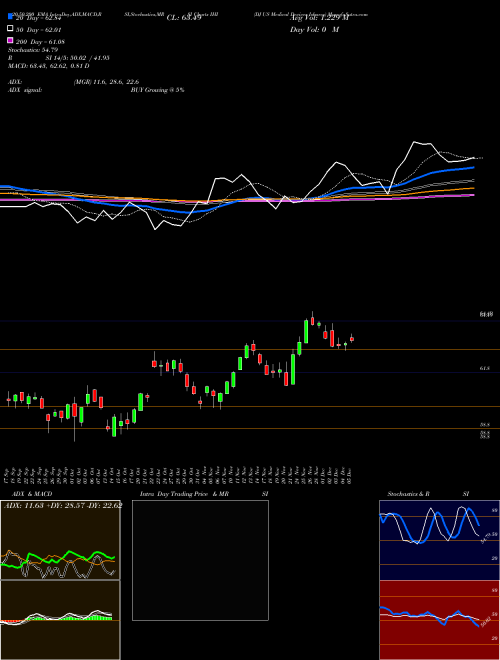Screen dimensions: 500x660
Task: Click the '(MGR) 11.6, 28.6, 22.6' ADX values
Action: [x=106, y=82]
